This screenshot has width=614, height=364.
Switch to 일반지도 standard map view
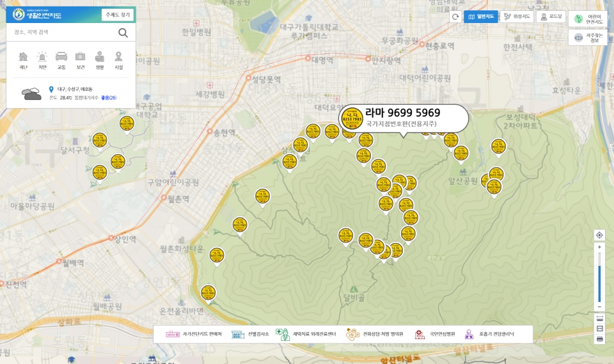click(481, 17)
